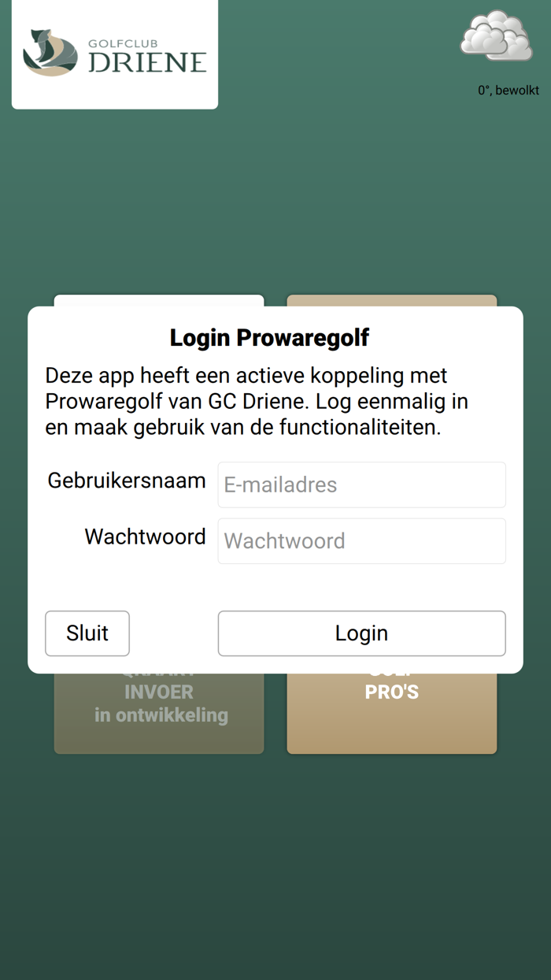Click the Sluit button
The height and width of the screenshot is (980, 551).
point(87,633)
